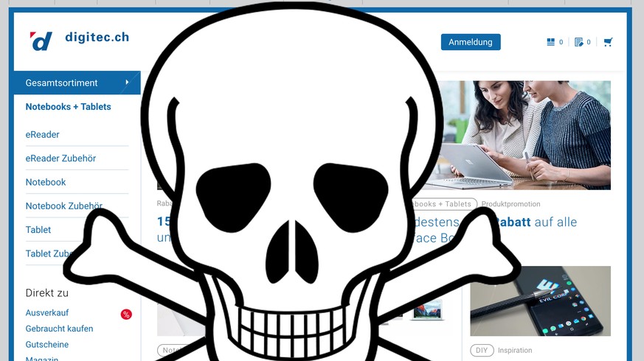Viewport: 644px width, 361px height.
Task: Open the wishlist notepad icon
Action: coord(578,42)
